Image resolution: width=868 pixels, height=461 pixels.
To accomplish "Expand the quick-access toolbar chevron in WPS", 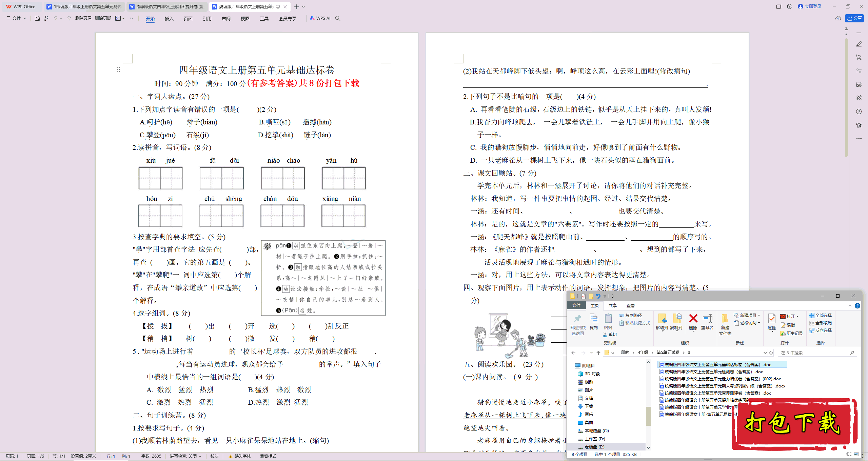I will (x=132, y=18).
